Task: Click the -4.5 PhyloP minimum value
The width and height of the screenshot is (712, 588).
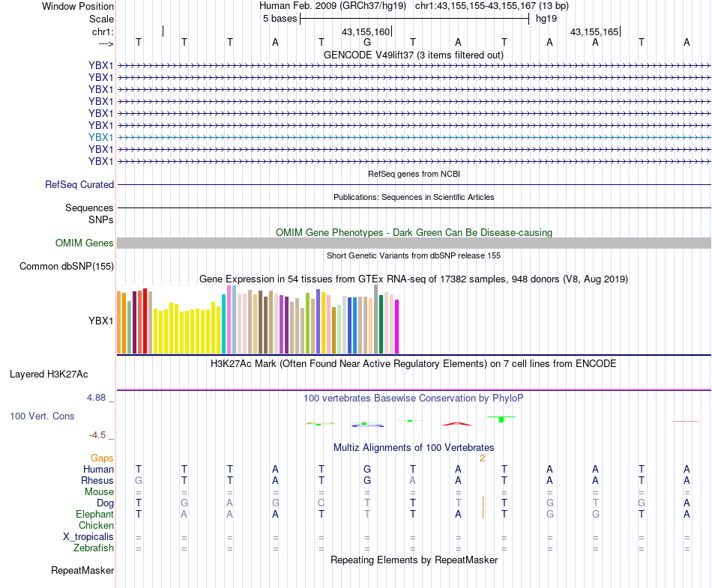Action: tap(97, 435)
